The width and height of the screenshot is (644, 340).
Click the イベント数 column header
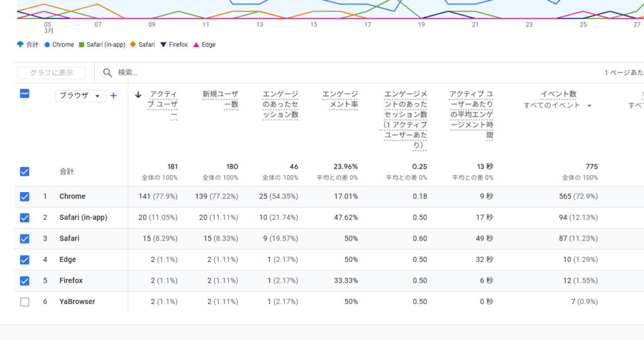click(x=558, y=94)
